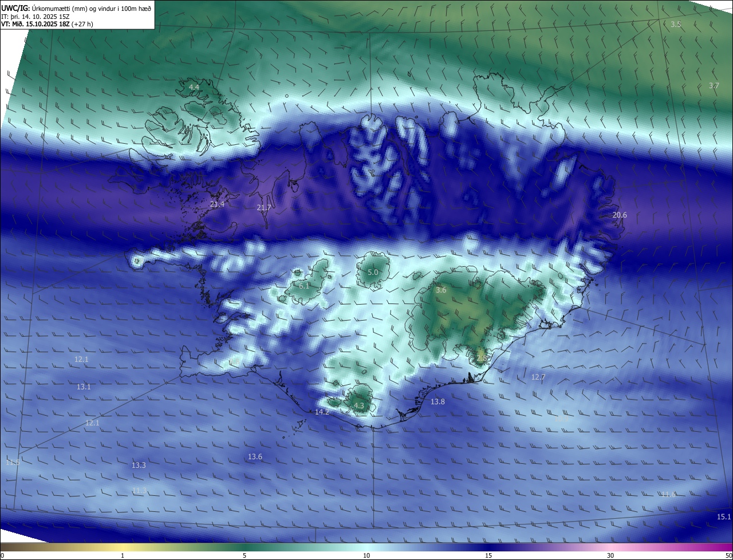Click the 13.8 value label

438,402
